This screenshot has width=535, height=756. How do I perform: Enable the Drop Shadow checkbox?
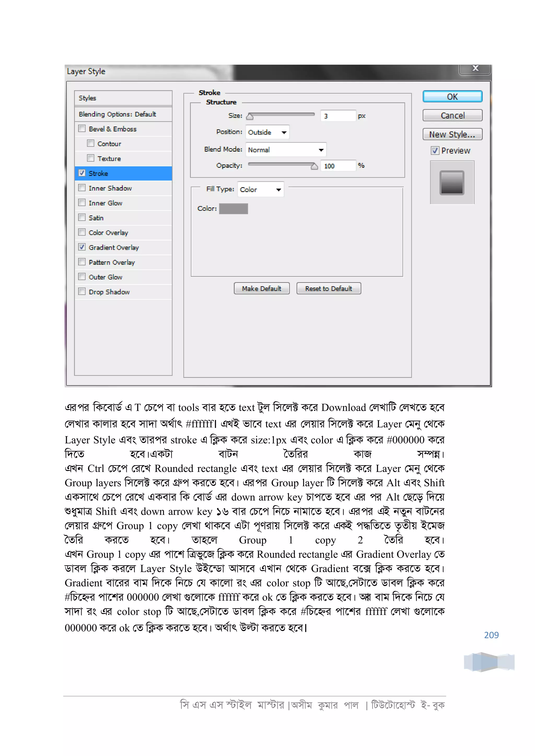coord(82,291)
